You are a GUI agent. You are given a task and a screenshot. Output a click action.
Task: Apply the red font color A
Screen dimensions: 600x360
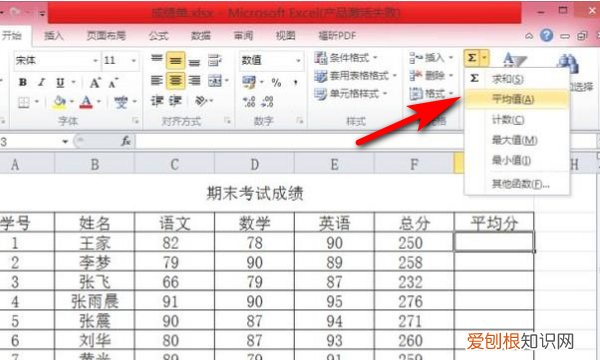pos(86,102)
